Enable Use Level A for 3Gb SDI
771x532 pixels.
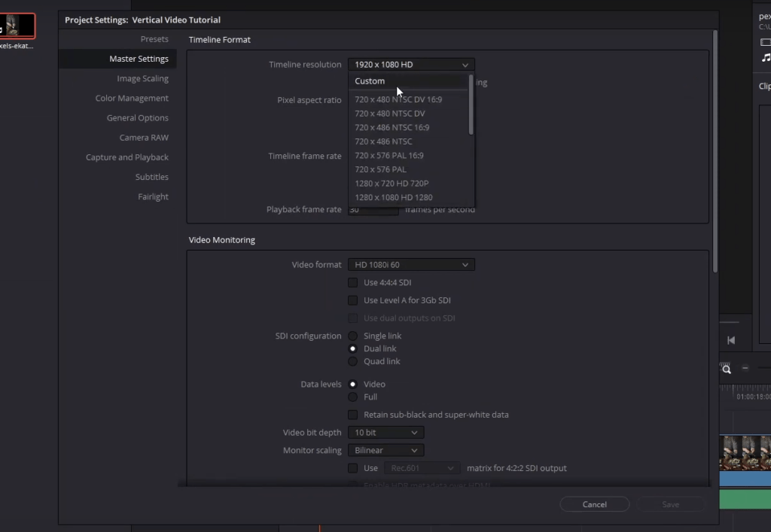click(352, 300)
